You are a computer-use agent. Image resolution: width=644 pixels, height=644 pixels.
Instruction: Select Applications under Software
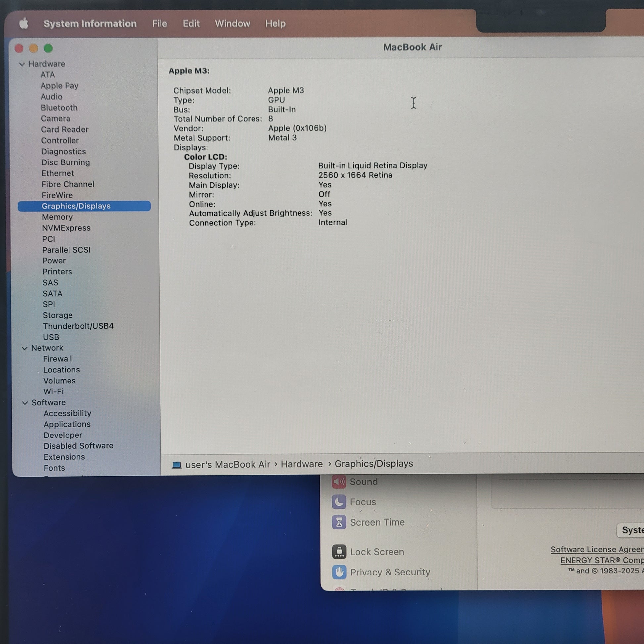(x=67, y=424)
